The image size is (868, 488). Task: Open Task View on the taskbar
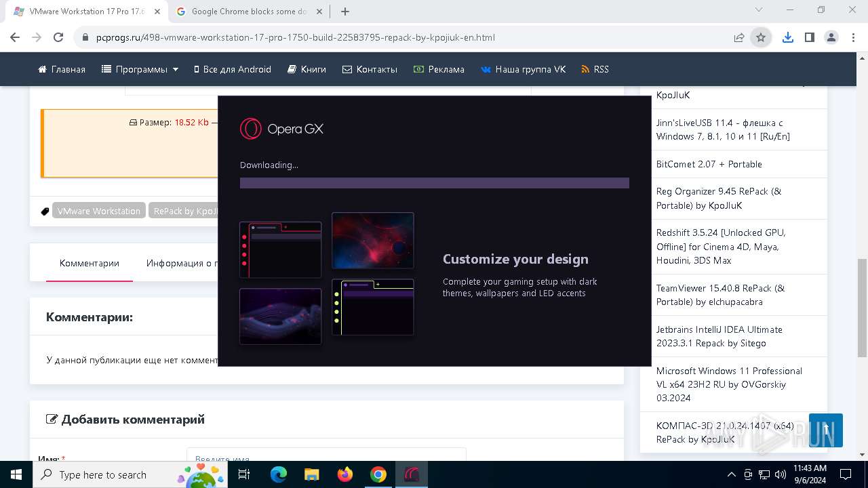click(x=244, y=474)
